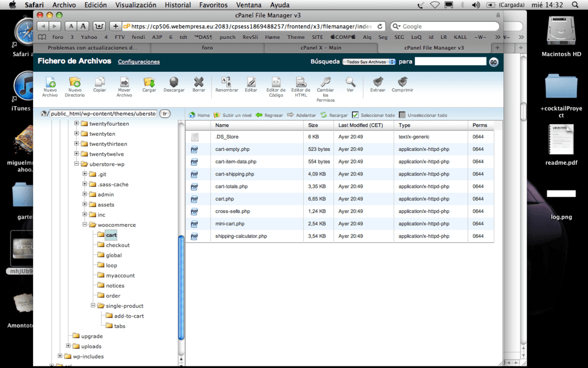Image resolution: width=588 pixels, height=368 pixels.
Task: Expand the admin folder node
Action: (84, 194)
